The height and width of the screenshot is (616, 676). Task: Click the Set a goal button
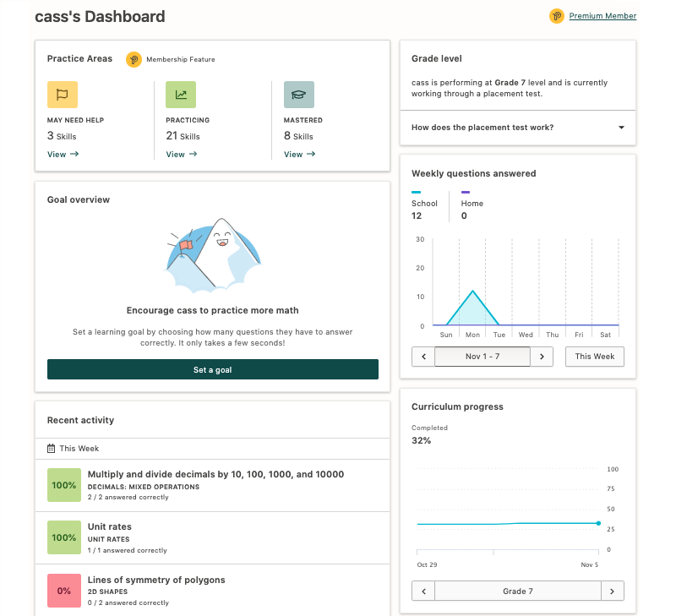click(x=213, y=369)
